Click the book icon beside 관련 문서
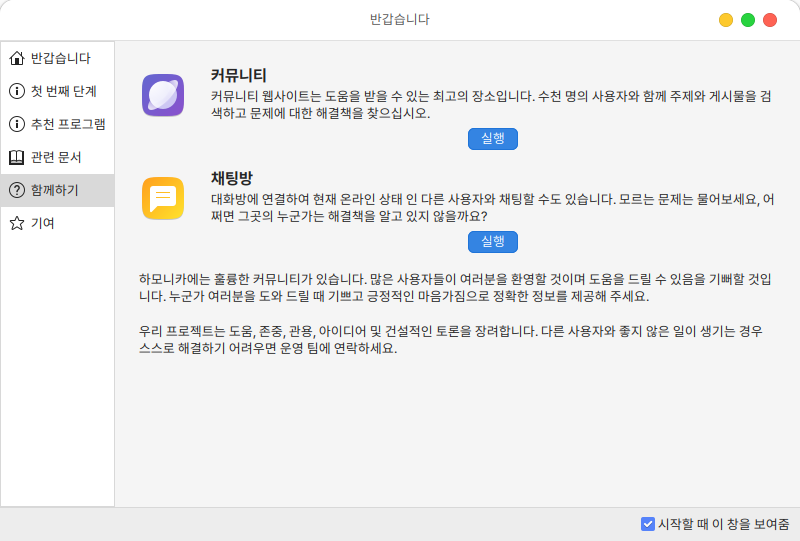Image resolution: width=800 pixels, height=541 pixels. [17, 157]
